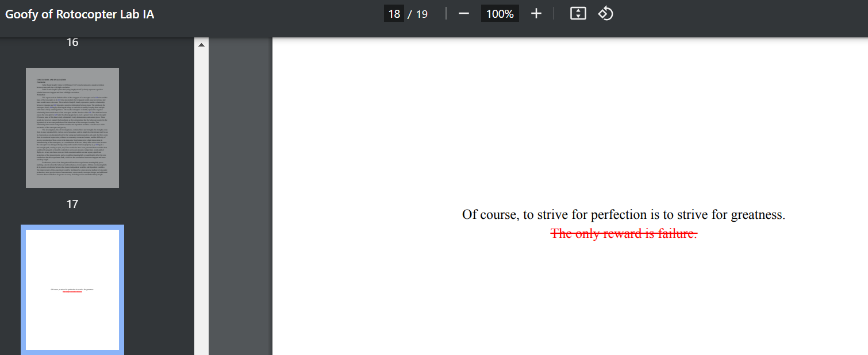868x355 pixels.
Task: Open the page 17 thumbnail
Action: pyautogui.click(x=72, y=128)
